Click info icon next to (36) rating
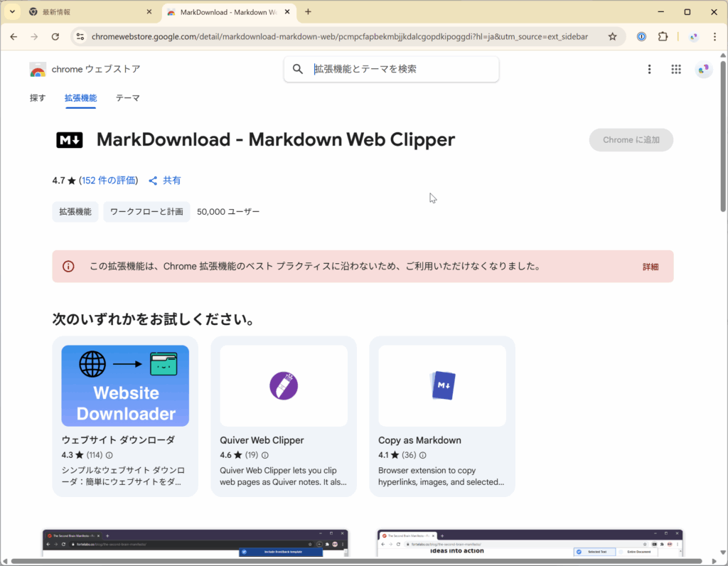The width and height of the screenshot is (728, 566). point(423,455)
